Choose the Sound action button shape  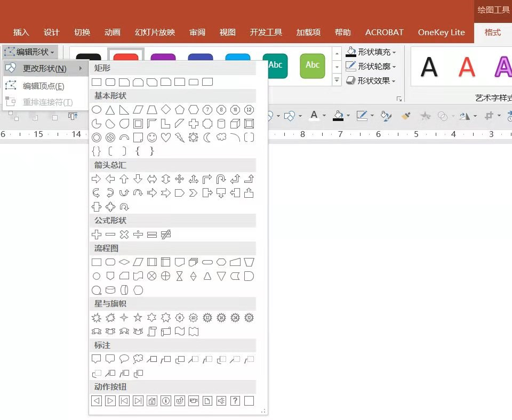point(221,401)
